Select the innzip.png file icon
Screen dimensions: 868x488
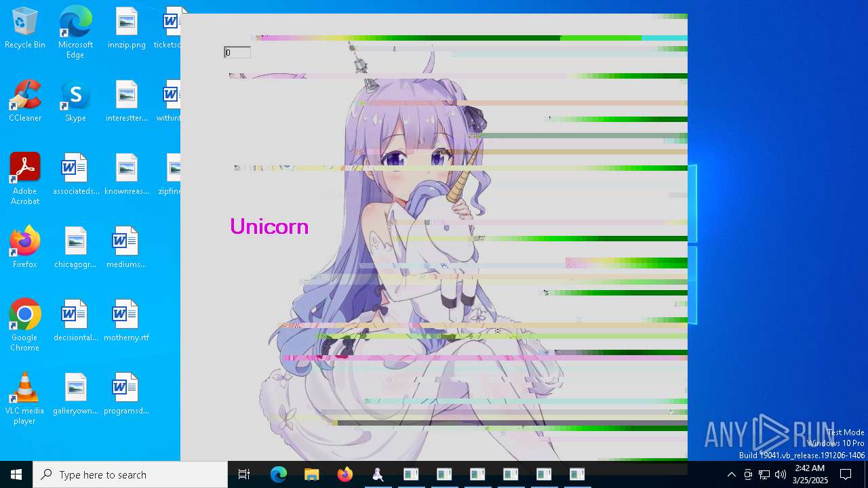[126, 28]
